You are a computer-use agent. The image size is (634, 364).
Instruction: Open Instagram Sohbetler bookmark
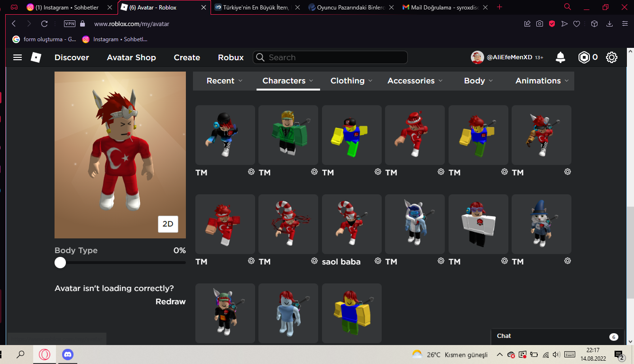pyautogui.click(x=115, y=39)
